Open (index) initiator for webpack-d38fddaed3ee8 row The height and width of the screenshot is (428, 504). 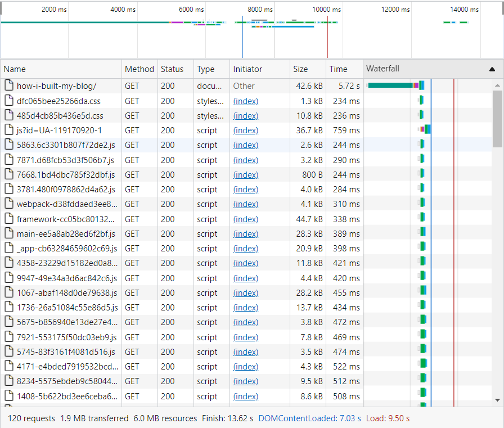point(246,204)
